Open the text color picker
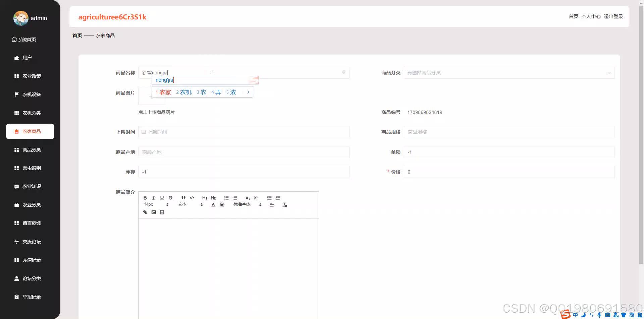Screen dimensions: 644x319 click(213, 205)
